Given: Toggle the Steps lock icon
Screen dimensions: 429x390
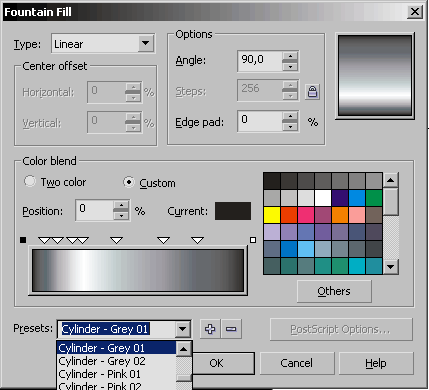Looking at the screenshot, I should pos(312,92).
